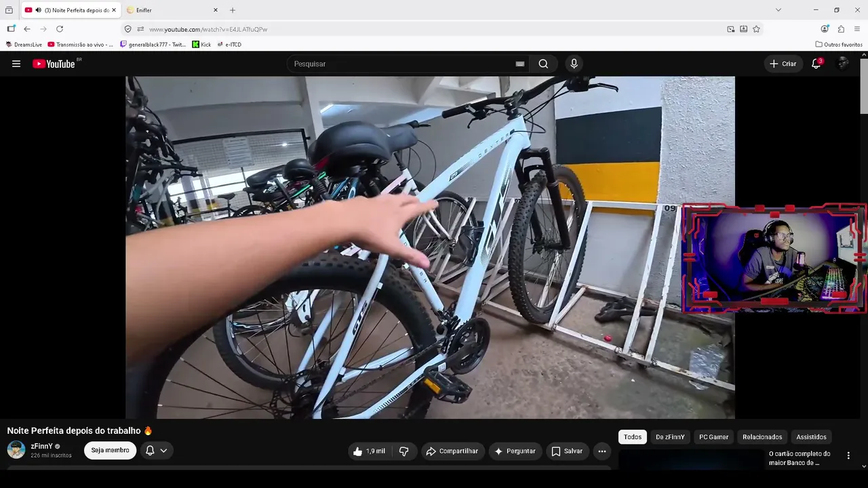Screen dimensions: 868x488
Task: Switch to the Noite Perfeita YouTube tab
Action: tap(71, 10)
